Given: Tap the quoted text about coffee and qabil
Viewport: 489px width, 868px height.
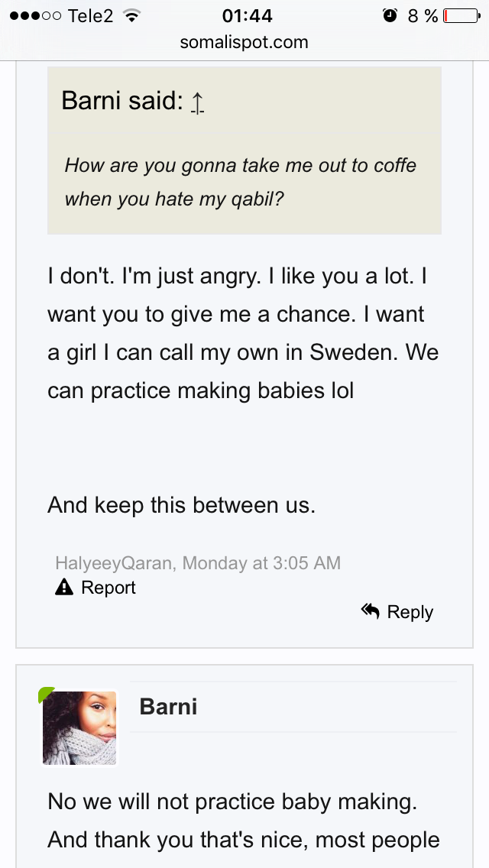Looking at the screenshot, I should (241, 182).
